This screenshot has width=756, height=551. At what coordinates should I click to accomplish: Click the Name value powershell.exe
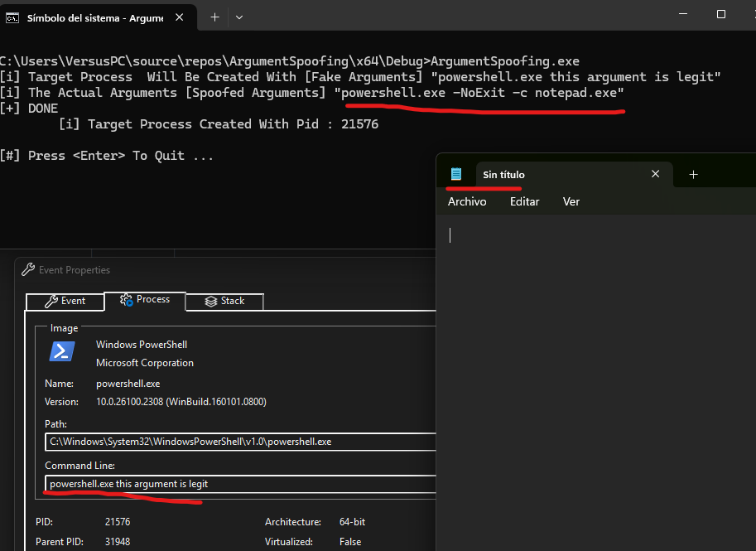tap(128, 384)
